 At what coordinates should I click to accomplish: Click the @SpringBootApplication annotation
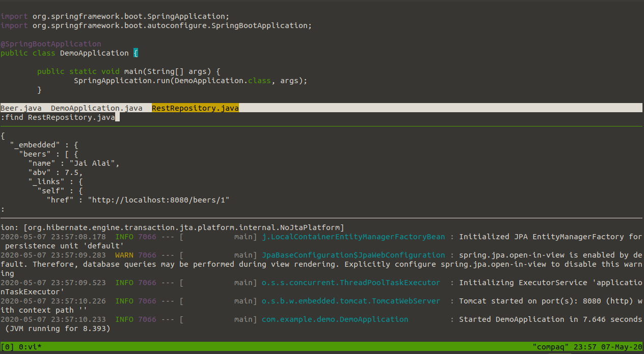click(x=51, y=44)
